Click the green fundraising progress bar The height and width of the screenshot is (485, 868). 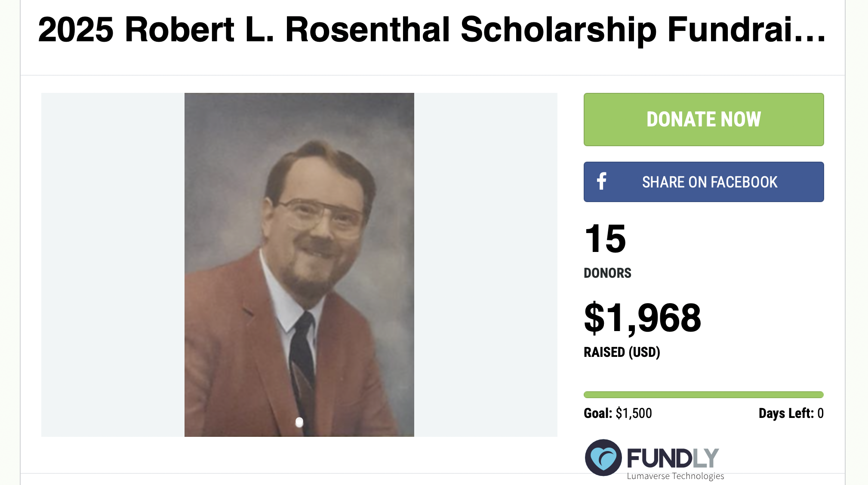(x=704, y=395)
